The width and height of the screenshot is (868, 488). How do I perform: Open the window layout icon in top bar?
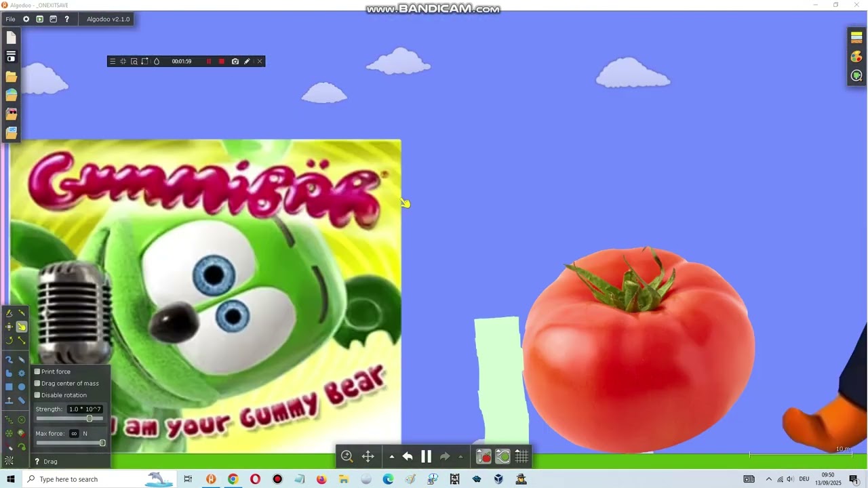pos(53,19)
